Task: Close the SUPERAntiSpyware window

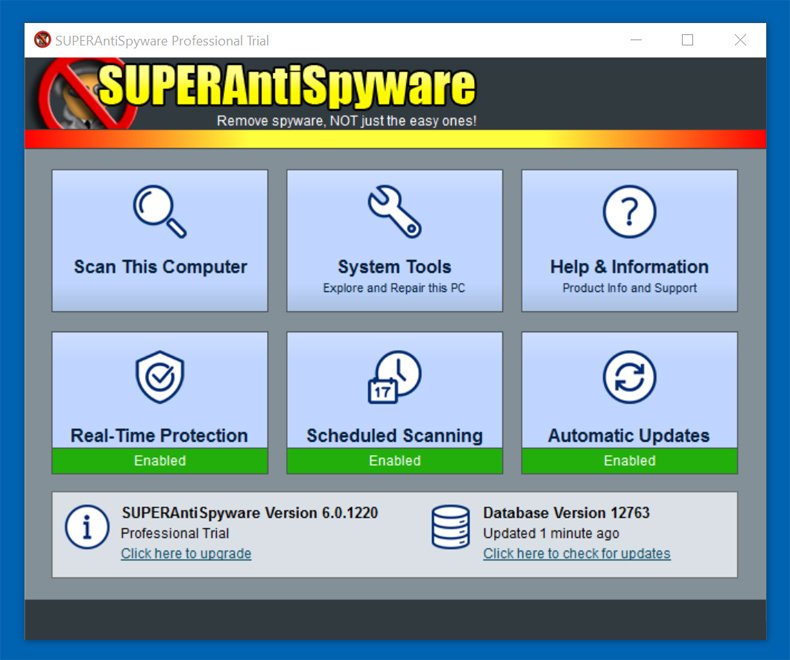Action: point(740,40)
